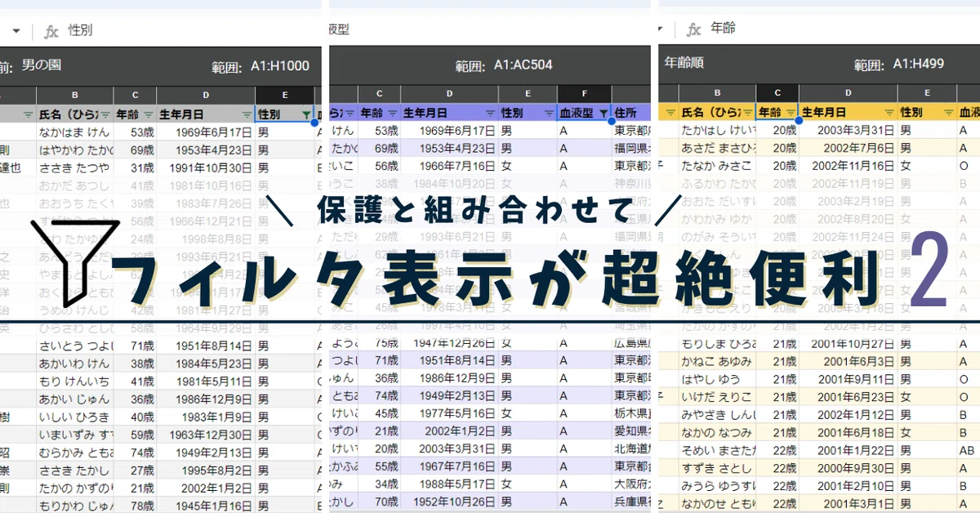Select column E header in the middle sheet
This screenshot has width=980, height=513.
[x=528, y=95]
